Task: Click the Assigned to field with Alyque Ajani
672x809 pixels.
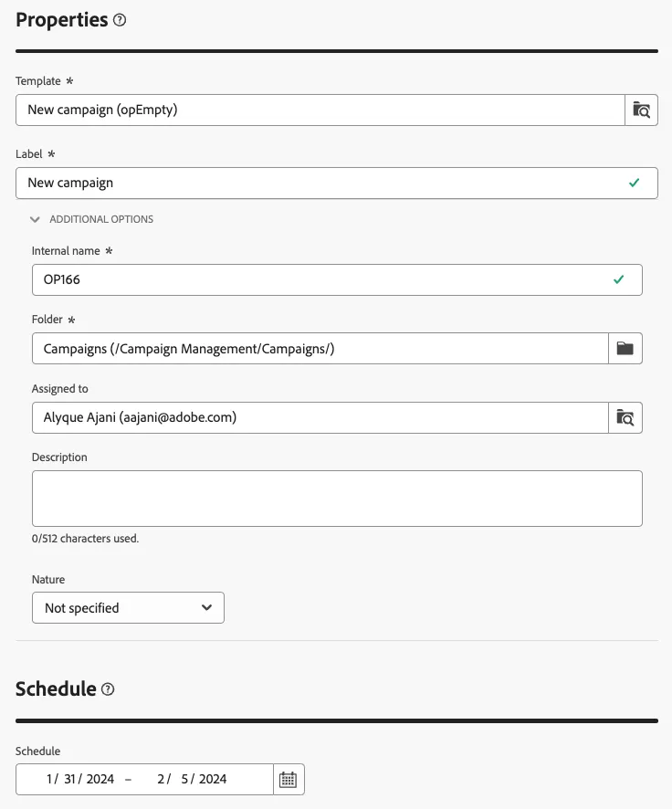Action: point(320,417)
